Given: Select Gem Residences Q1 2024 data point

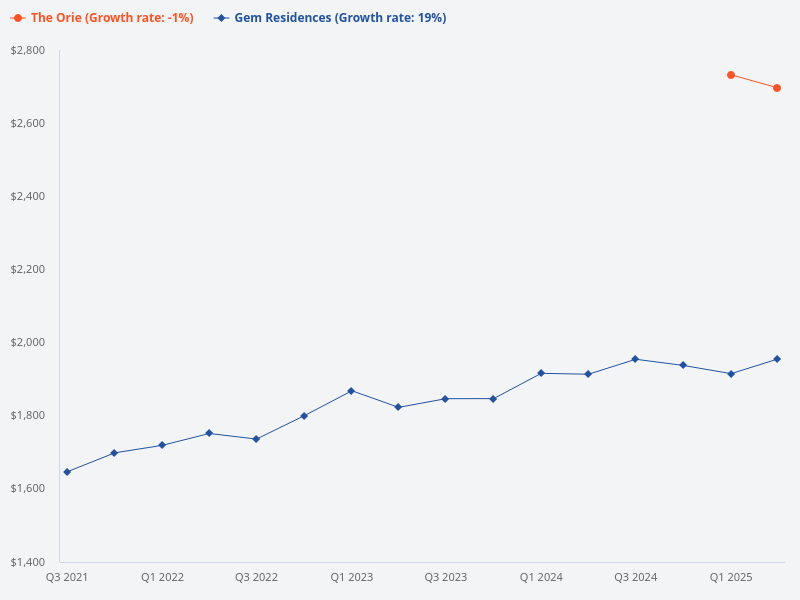Looking at the screenshot, I should click(541, 373).
